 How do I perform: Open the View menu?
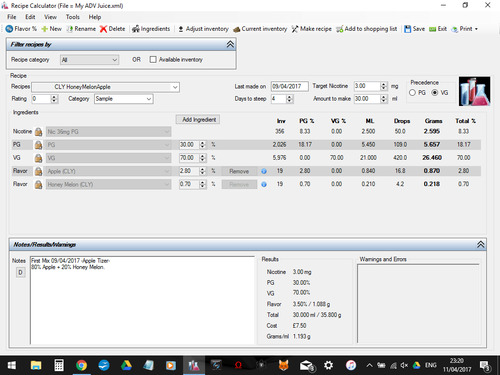point(50,17)
